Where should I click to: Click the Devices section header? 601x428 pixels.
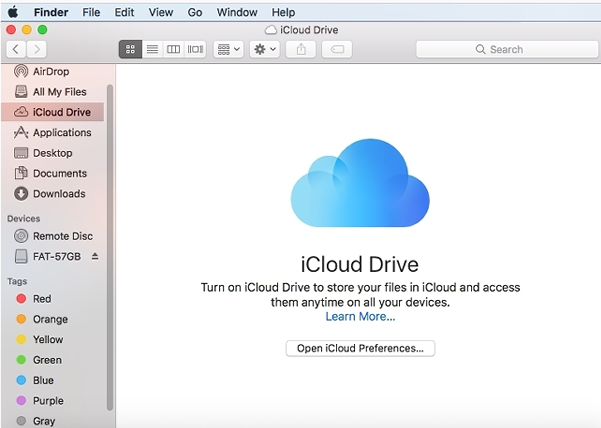pos(23,218)
